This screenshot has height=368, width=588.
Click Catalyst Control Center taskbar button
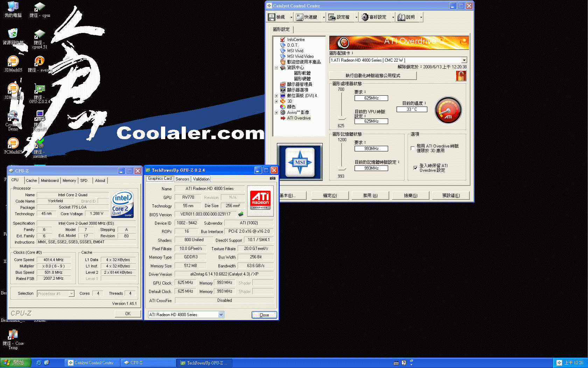click(92, 363)
